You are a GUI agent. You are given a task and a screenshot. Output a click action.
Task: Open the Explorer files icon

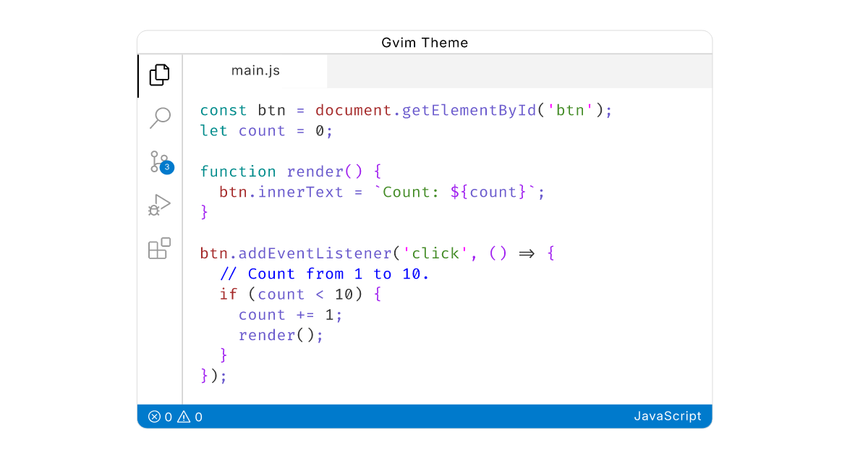[x=160, y=75]
